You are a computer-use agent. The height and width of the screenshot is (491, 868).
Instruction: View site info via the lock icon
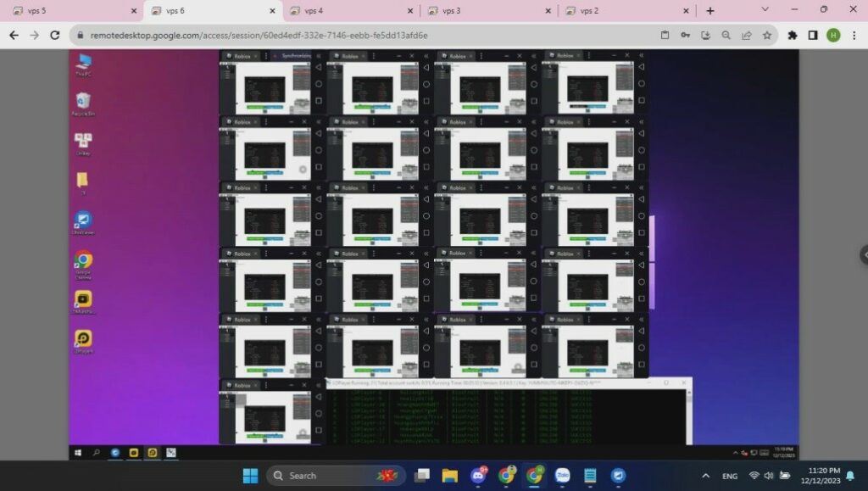(x=81, y=35)
